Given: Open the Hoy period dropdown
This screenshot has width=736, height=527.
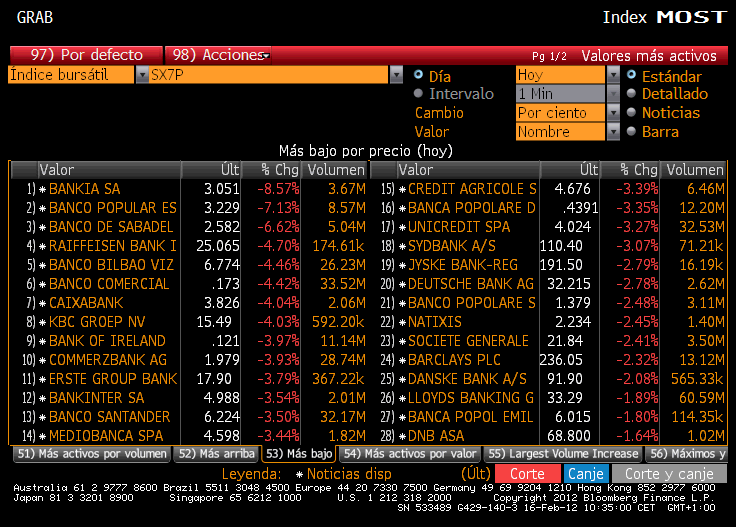Looking at the screenshot, I should [613, 75].
